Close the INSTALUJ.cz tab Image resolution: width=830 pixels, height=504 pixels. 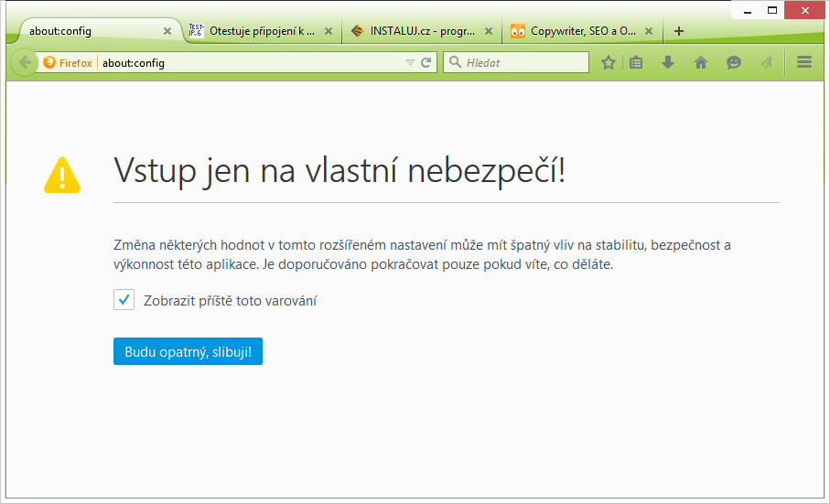(489, 31)
